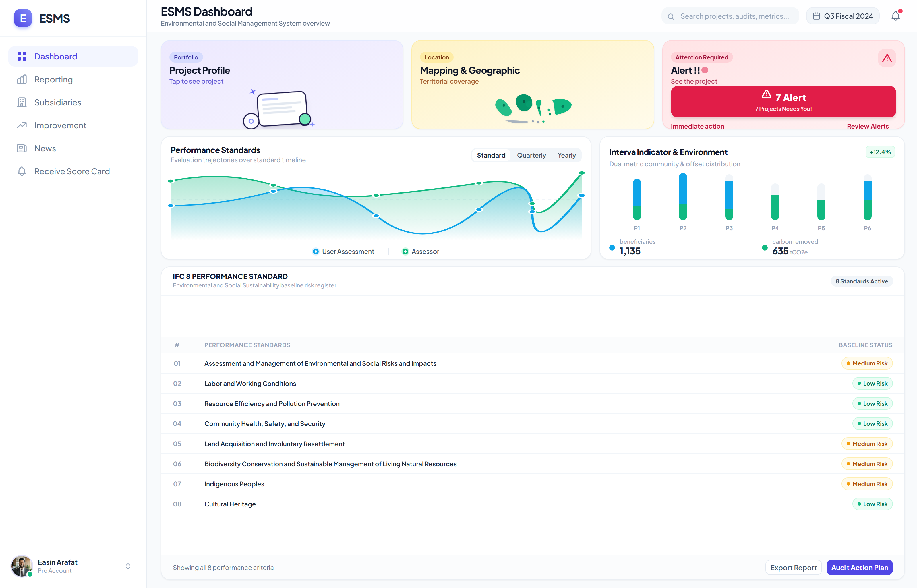The width and height of the screenshot is (917, 588).
Task: Click the search magnifier icon
Action: 671,16
